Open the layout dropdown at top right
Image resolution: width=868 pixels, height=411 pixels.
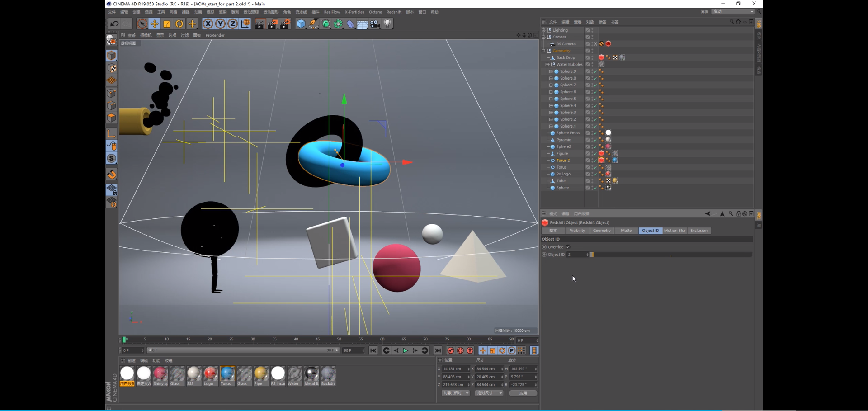[733, 12]
